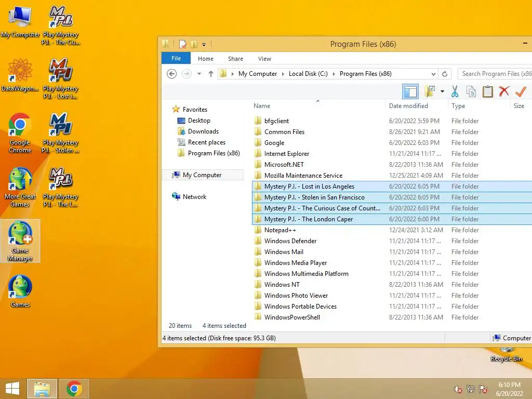Select Desktop under Favorites
This screenshot has height=399, width=532.
pos(199,121)
